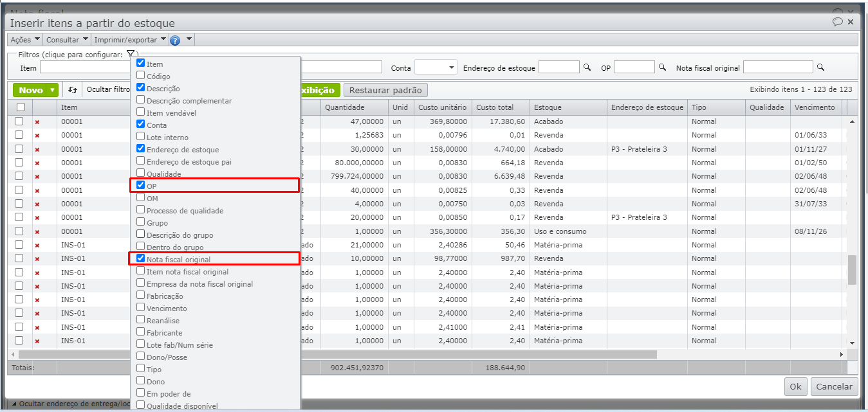Click the Cancelar button
Screen dimensions: 868x412
(834, 387)
